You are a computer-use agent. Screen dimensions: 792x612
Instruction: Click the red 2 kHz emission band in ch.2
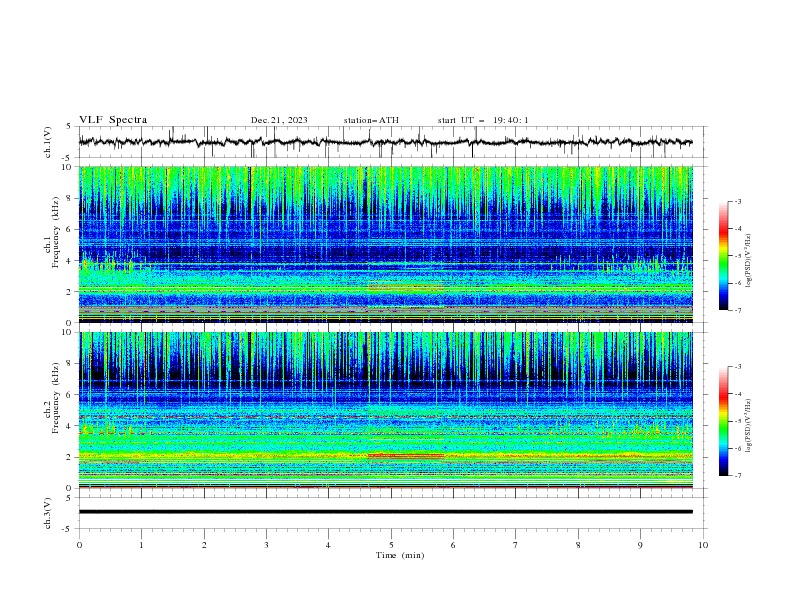406,456
